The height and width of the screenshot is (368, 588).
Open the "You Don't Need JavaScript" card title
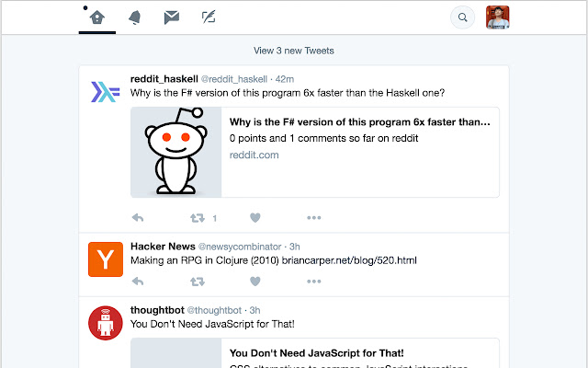click(316, 352)
